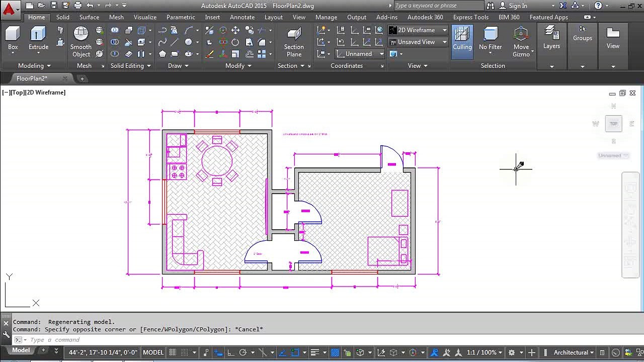644x362 pixels.
Task: Toggle Ortho mode in status bar
Action: (231, 352)
